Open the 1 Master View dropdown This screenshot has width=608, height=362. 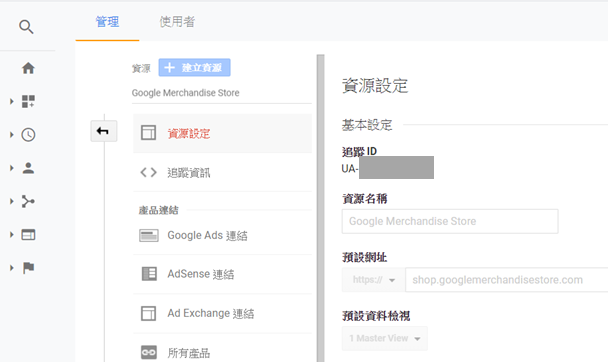click(x=384, y=338)
